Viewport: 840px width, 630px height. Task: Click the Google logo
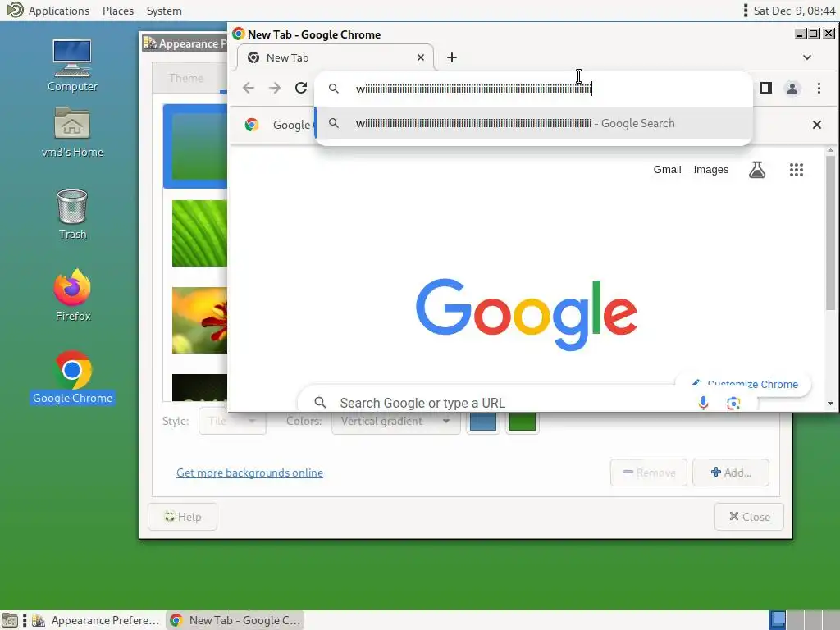[526, 314]
